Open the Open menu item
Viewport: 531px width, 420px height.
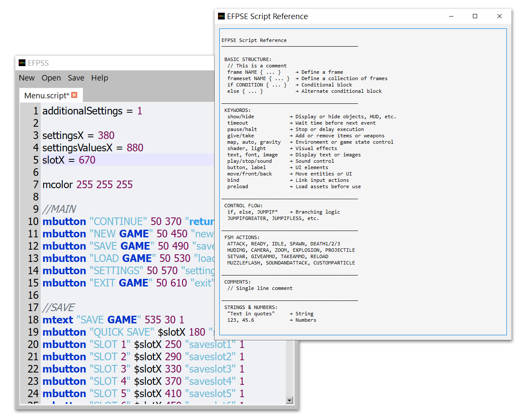[51, 78]
